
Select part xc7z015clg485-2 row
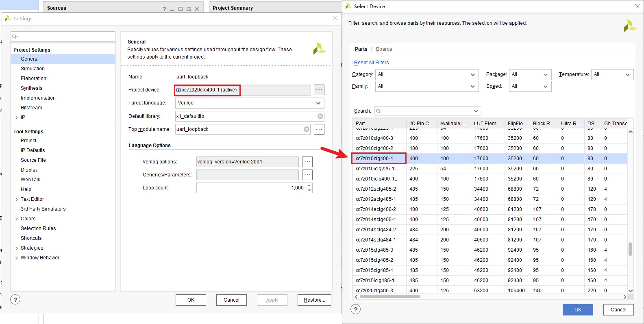click(490, 260)
